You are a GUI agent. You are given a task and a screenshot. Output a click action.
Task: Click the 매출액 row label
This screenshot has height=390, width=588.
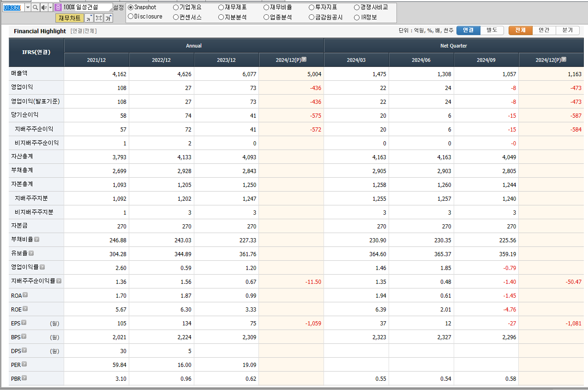tap(19, 73)
